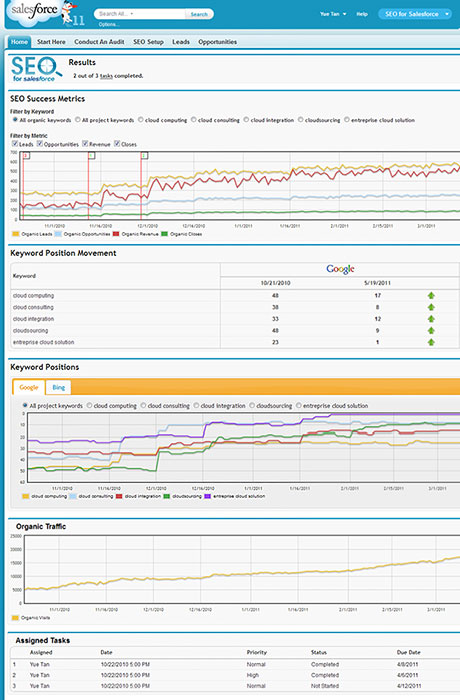This screenshot has height=700, width=460.
Task: Click the entreprise cloud solution keyword row label
Action: point(43,342)
